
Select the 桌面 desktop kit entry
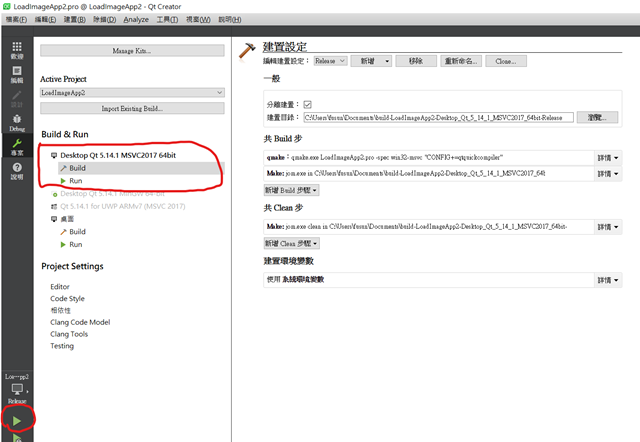tap(67, 219)
